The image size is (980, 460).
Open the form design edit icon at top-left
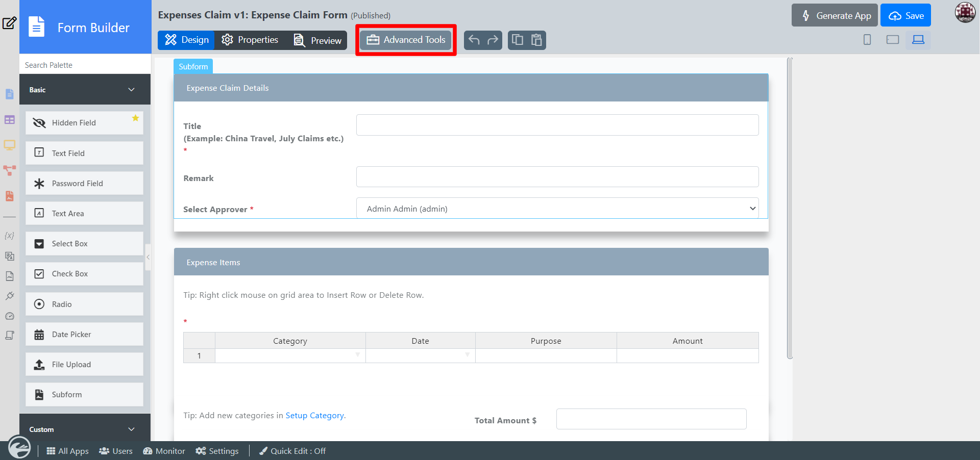pyautogui.click(x=10, y=23)
